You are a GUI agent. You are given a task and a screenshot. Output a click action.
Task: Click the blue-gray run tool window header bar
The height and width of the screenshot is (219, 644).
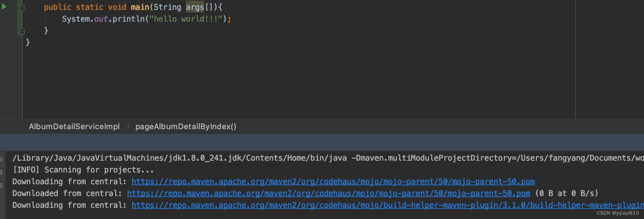point(322,142)
